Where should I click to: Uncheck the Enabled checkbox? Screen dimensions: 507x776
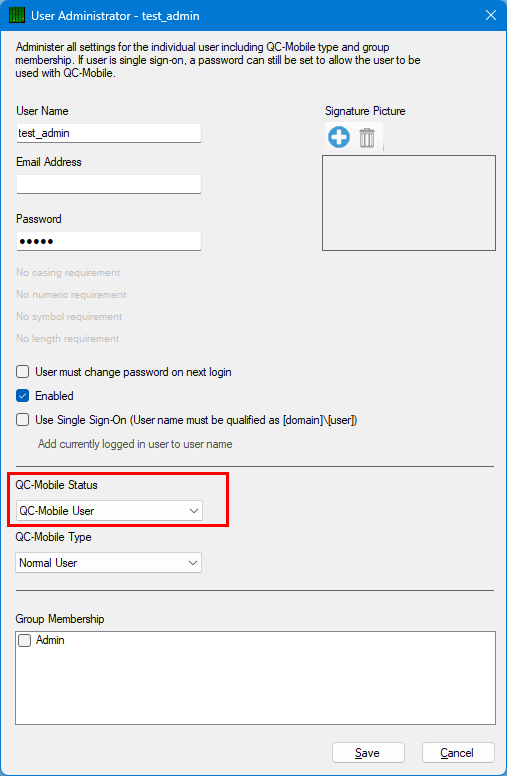(x=23, y=395)
